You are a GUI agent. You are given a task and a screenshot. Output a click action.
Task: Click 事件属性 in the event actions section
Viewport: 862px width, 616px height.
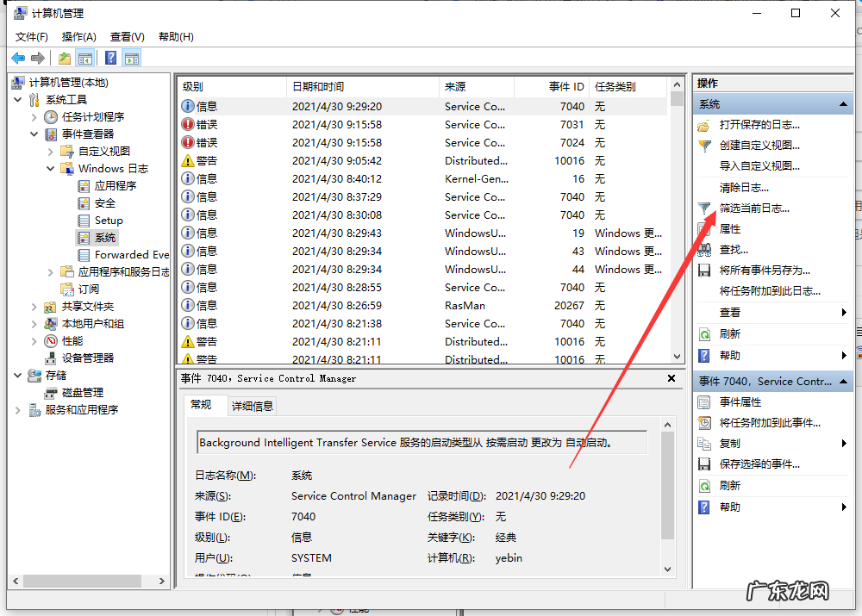[x=740, y=402]
